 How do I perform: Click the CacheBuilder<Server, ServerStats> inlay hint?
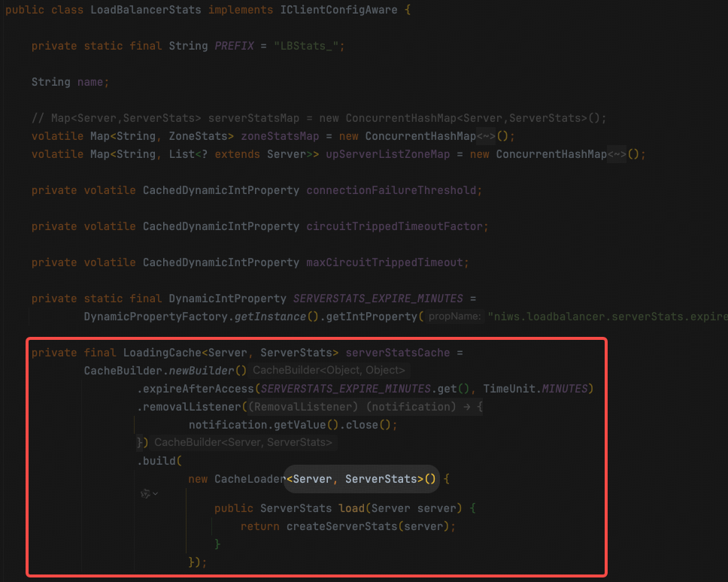point(243,443)
